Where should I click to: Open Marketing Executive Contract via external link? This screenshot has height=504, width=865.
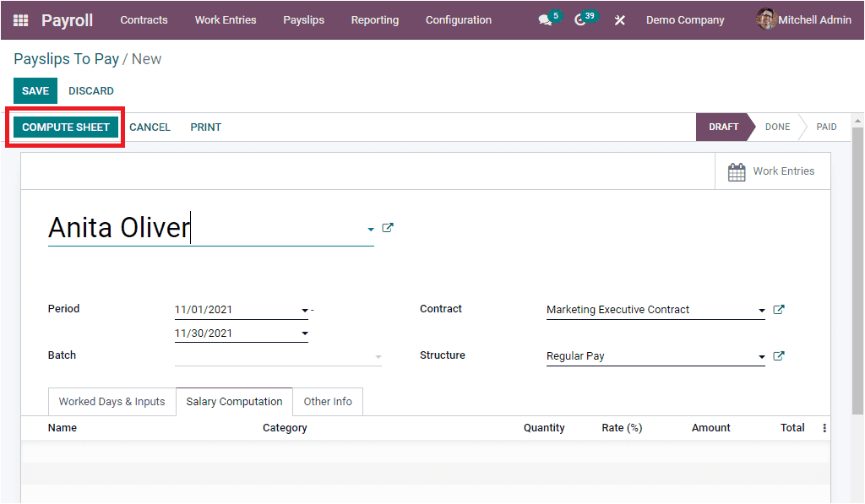[x=778, y=309]
